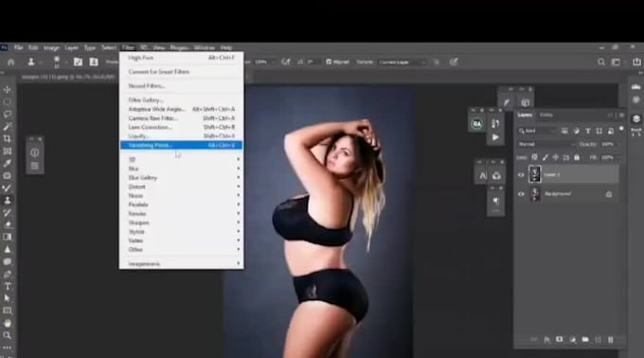The image size is (644, 358).
Task: Open the Layer menu in menu bar
Action: (71, 48)
